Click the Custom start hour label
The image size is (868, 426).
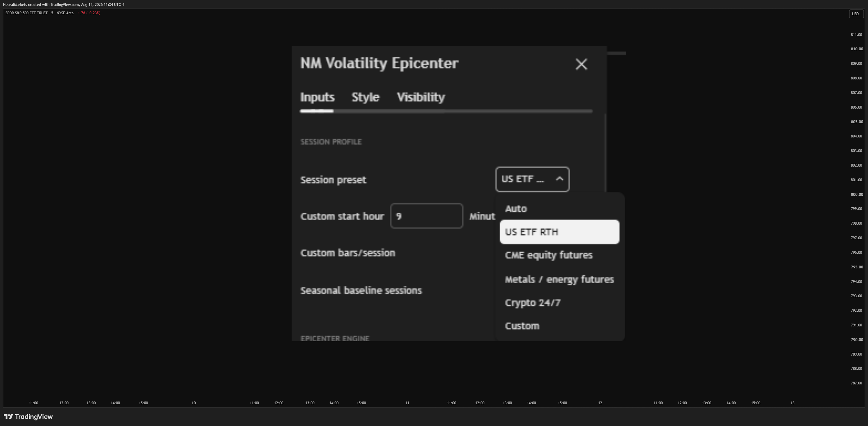(342, 216)
